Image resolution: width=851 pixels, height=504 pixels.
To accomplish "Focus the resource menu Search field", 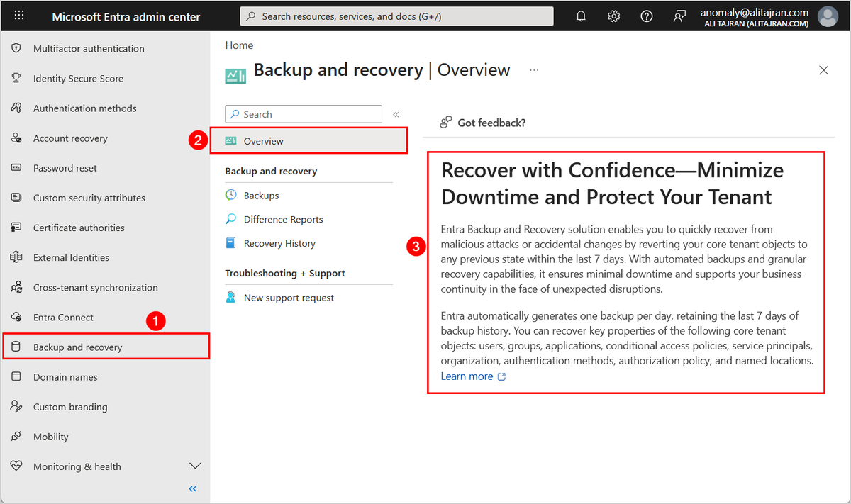I will (303, 114).
